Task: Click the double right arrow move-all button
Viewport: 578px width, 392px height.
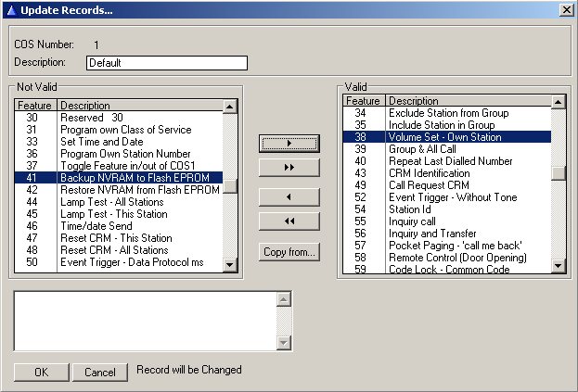Action: pyautogui.click(x=289, y=168)
